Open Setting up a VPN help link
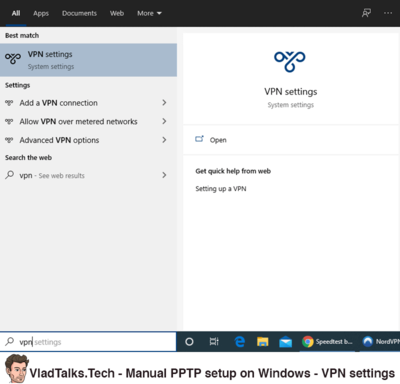The image size is (400, 384). (x=221, y=189)
